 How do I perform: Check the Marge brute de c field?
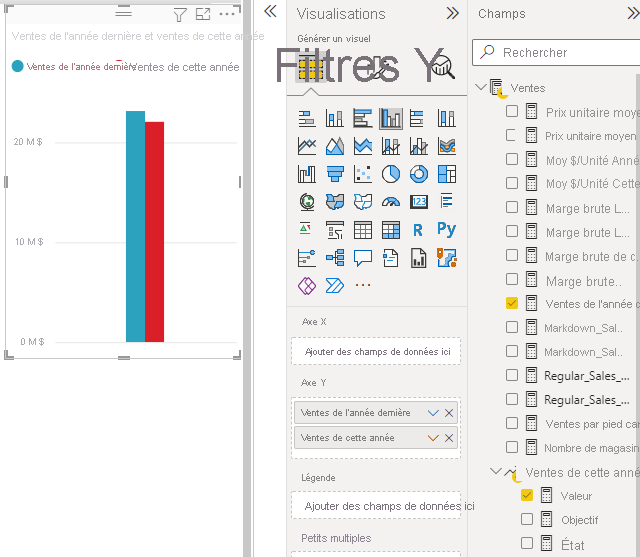pyautogui.click(x=511, y=255)
